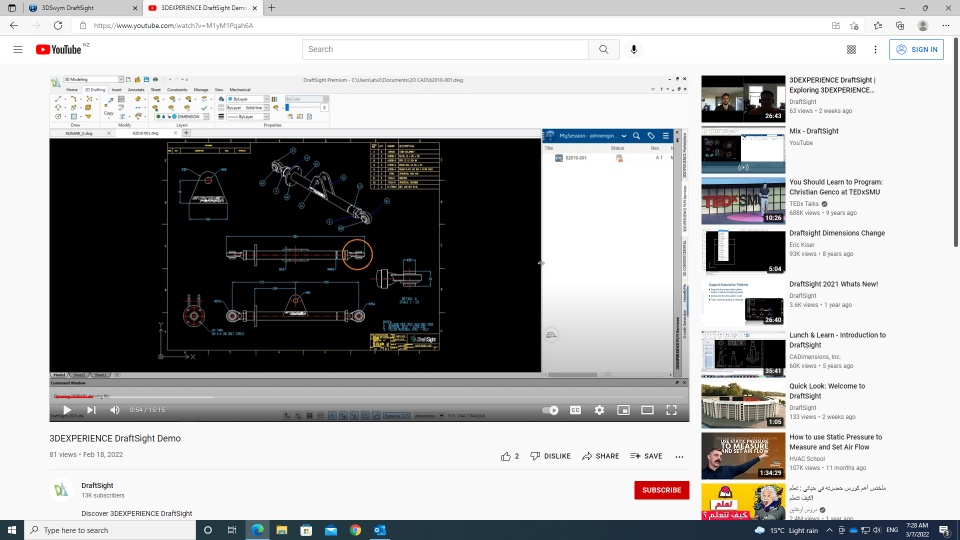
Task: Enable theater mode view
Action: (647, 410)
